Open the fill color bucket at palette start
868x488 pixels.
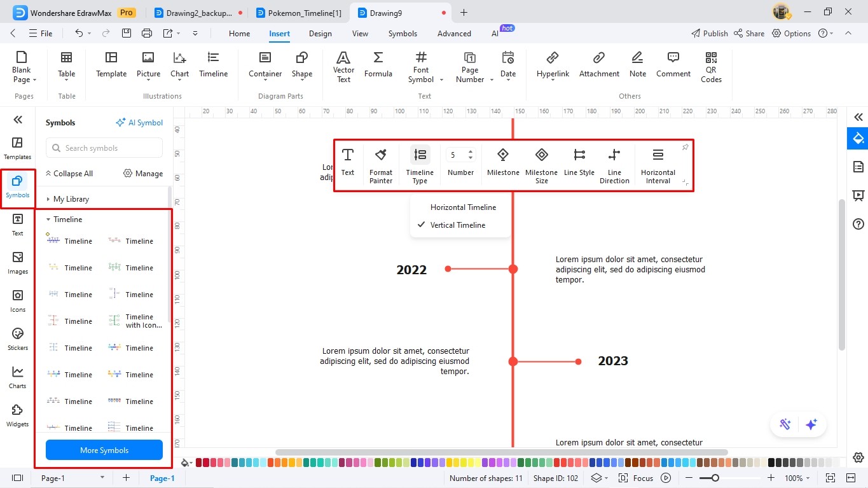[186, 463]
